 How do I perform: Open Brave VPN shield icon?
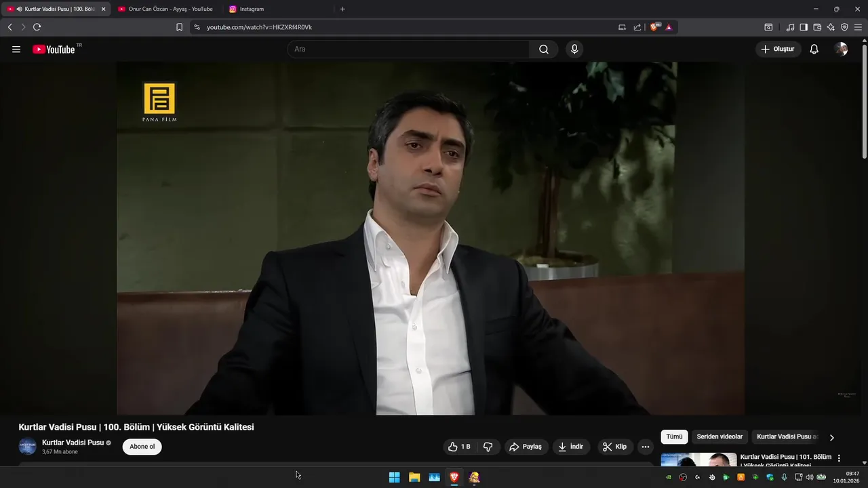coord(844,27)
